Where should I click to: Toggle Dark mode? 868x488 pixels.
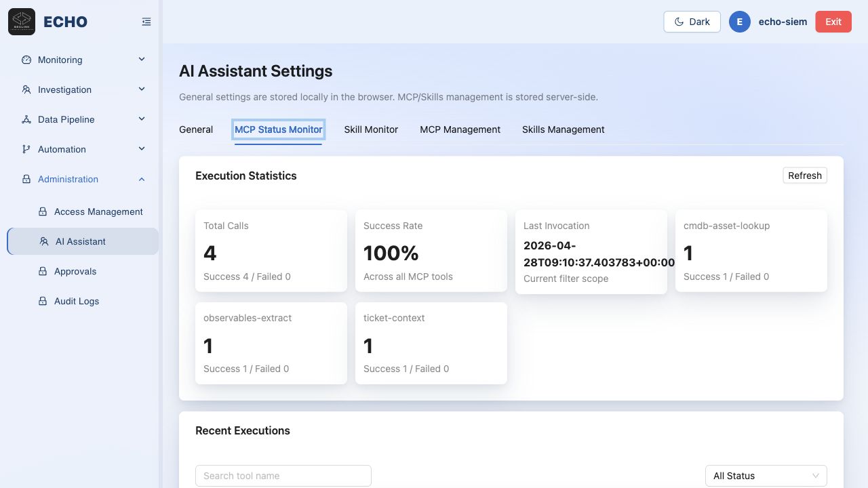(x=692, y=22)
